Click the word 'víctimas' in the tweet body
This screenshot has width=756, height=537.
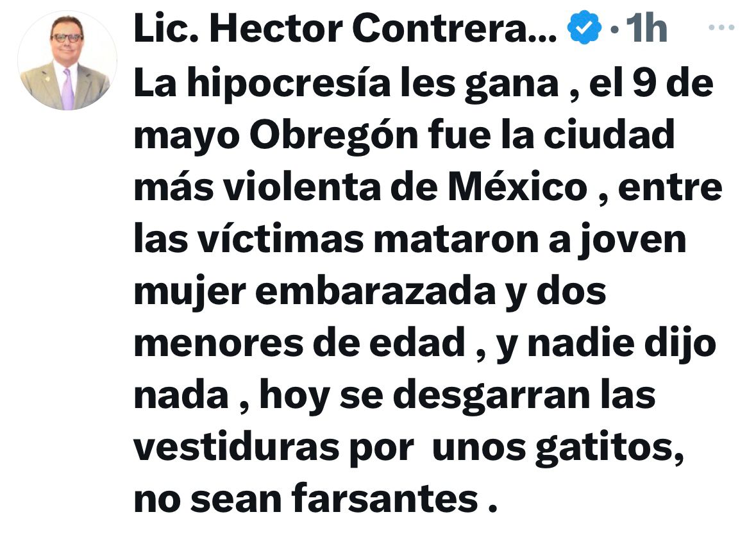[x=281, y=239]
